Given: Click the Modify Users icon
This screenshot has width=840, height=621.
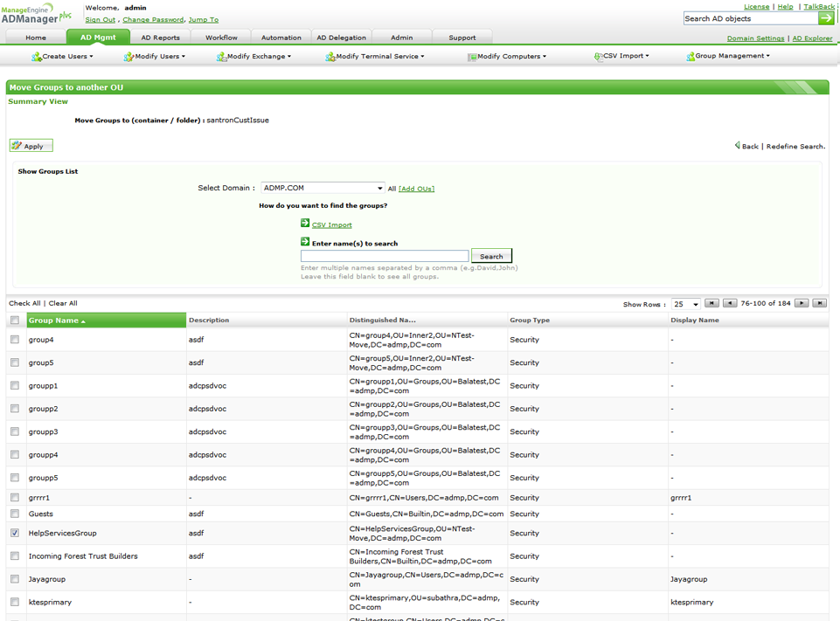Looking at the screenshot, I should [128, 57].
